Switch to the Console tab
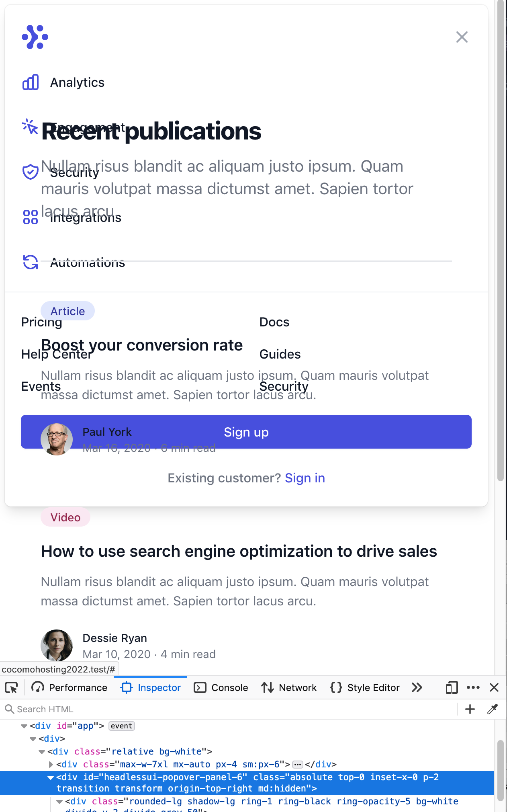 (x=221, y=688)
